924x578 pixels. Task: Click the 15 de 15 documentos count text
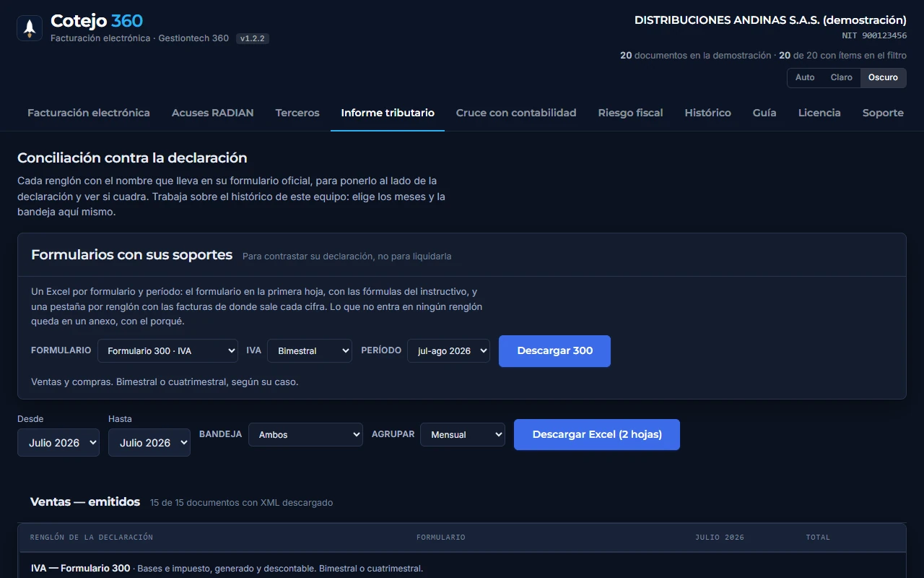click(241, 502)
